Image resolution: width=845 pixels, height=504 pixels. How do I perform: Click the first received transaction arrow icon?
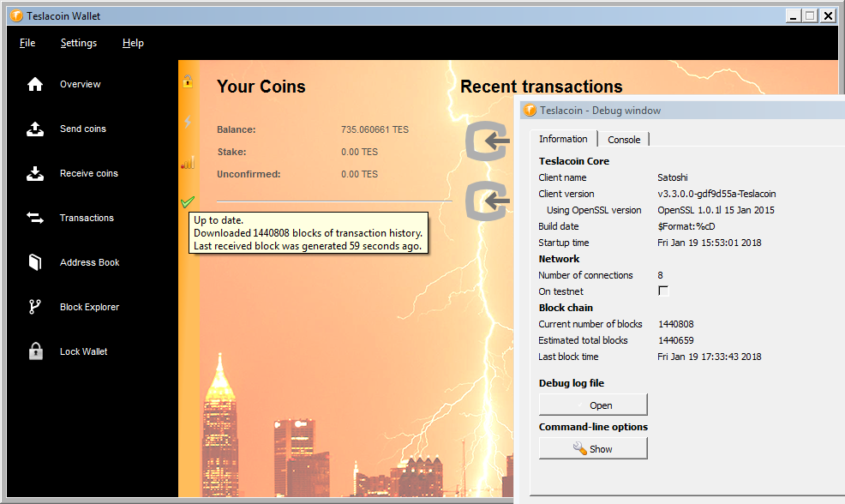pos(488,141)
